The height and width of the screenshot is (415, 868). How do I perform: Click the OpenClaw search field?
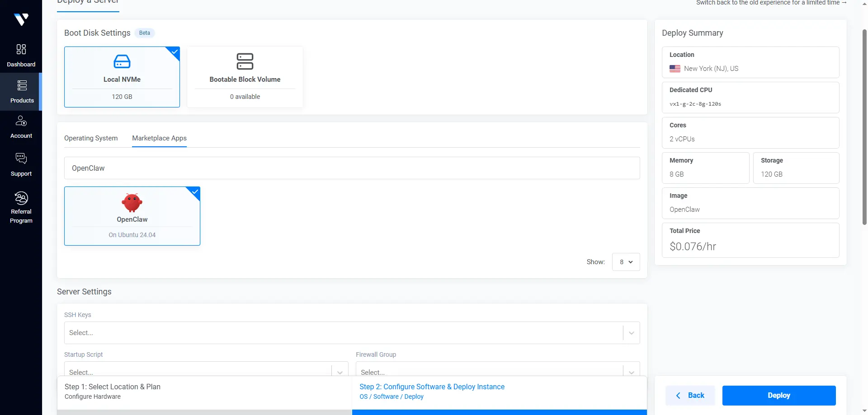point(352,168)
